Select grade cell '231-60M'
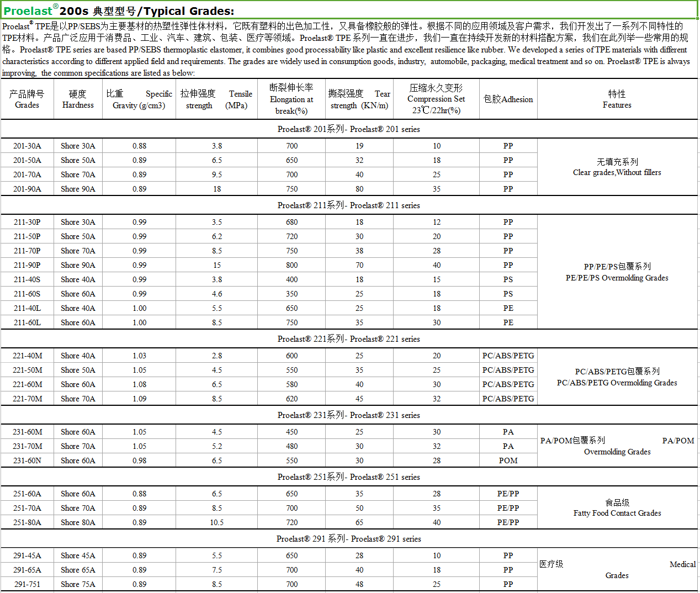Screen dimensions: 700x593 click(x=27, y=432)
